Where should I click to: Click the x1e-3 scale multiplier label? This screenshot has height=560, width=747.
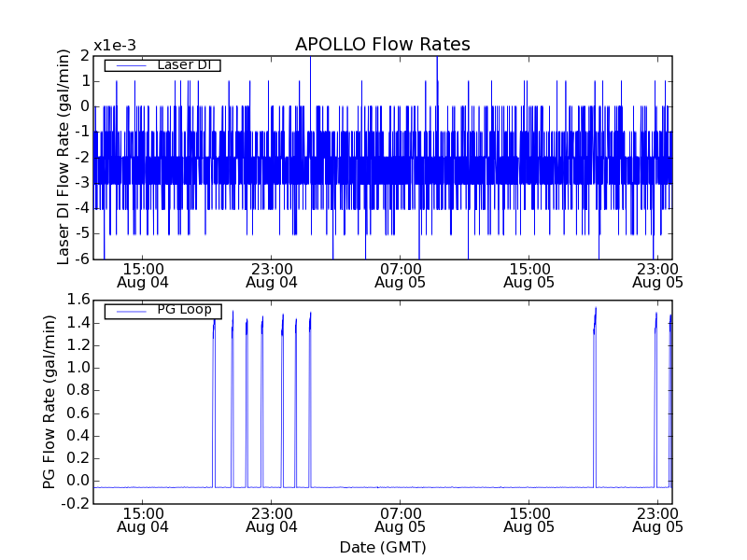coord(114,46)
